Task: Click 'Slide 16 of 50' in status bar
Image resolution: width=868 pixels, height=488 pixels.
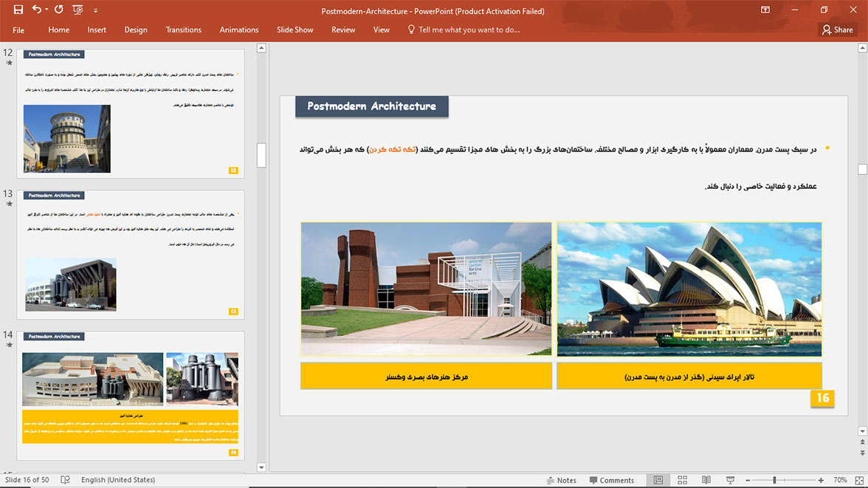Action: [x=27, y=480]
